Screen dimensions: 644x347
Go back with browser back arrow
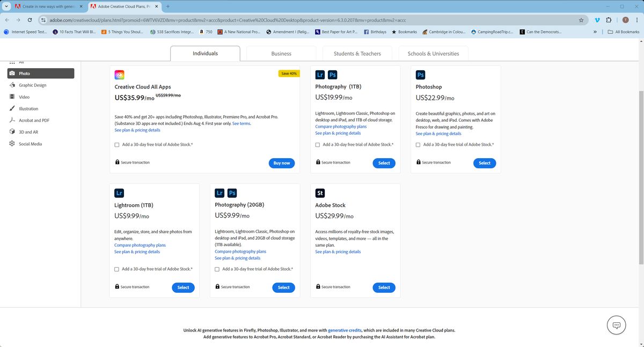point(8,20)
